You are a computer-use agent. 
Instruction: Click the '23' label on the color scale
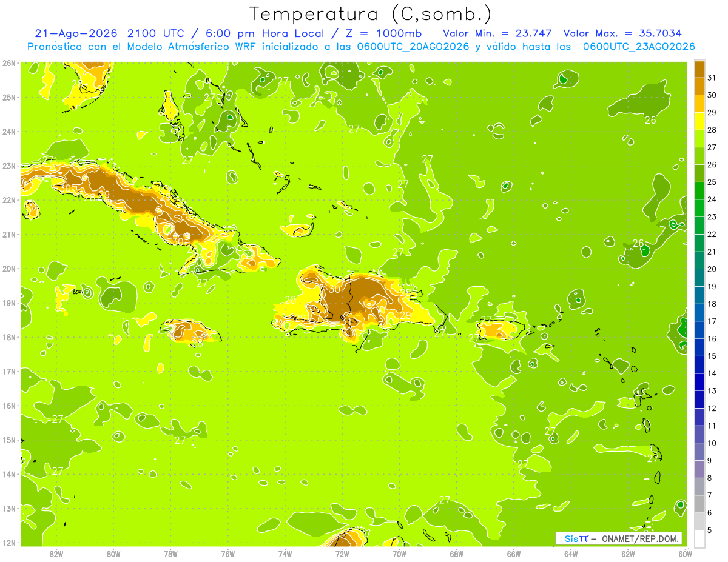coord(712,217)
